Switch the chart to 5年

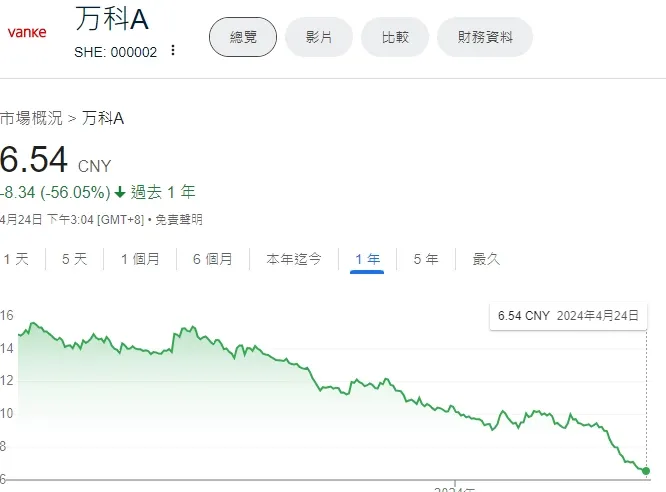426,259
